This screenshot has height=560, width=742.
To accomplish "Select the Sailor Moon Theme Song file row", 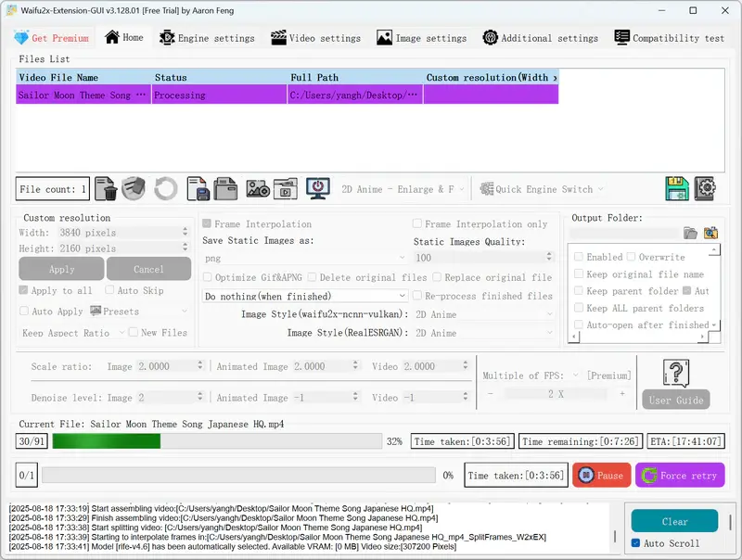I will tap(83, 95).
